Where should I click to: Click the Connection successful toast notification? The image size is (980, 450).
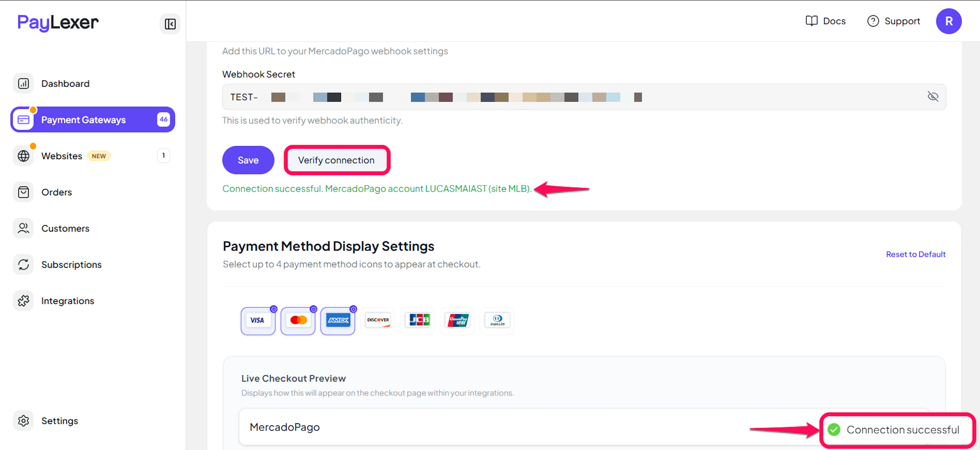(898, 430)
